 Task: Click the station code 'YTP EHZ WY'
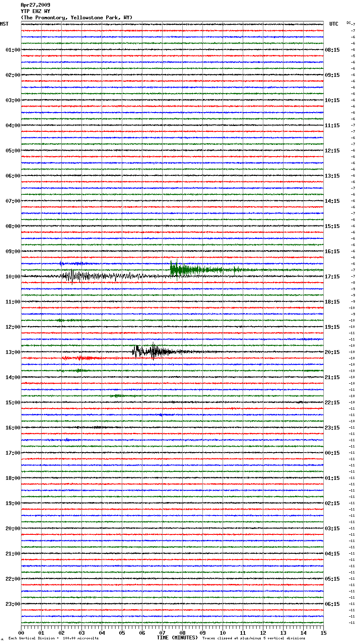tap(35, 11)
